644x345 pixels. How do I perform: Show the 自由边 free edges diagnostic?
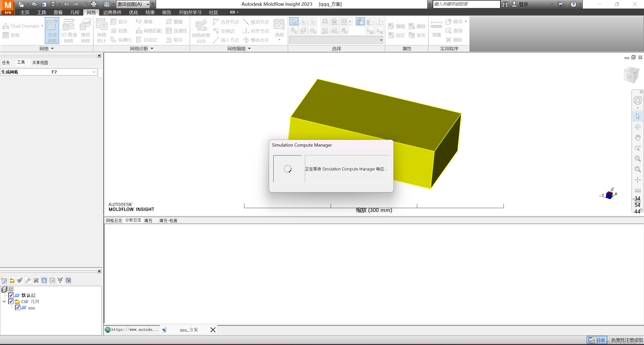point(147,40)
